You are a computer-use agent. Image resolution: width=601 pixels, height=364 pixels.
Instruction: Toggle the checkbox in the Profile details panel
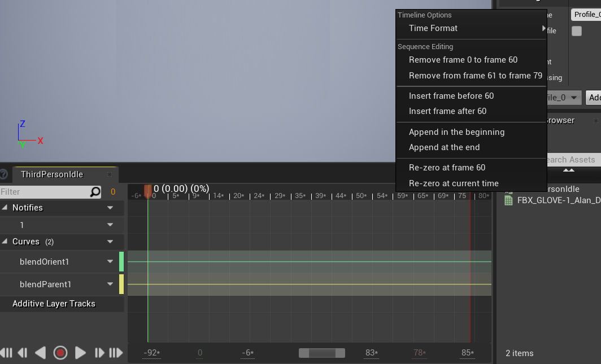click(x=577, y=31)
